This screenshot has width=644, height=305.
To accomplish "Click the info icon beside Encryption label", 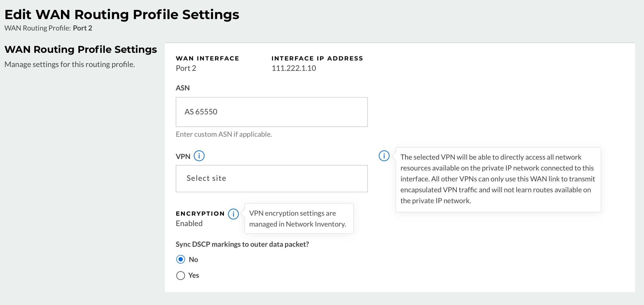I will point(233,214).
